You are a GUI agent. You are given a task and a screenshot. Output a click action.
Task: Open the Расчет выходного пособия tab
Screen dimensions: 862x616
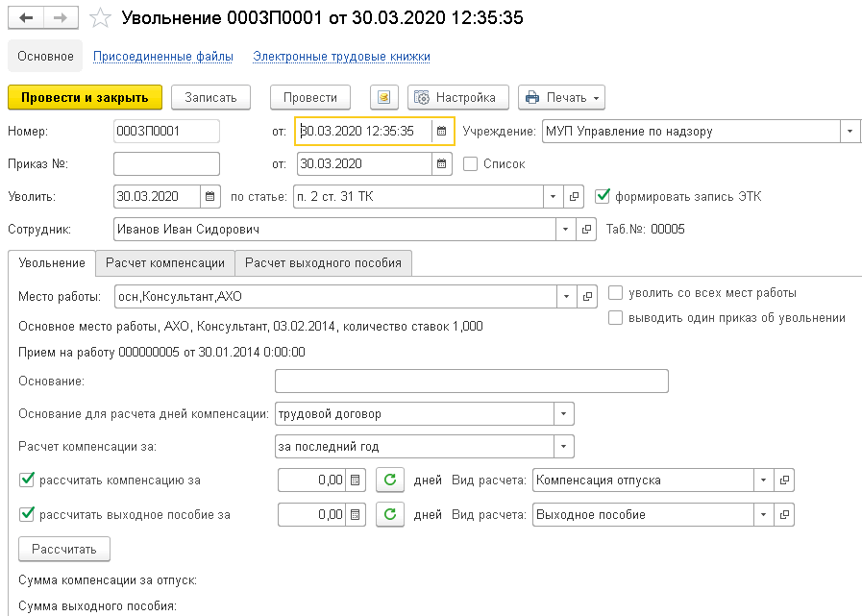pos(324,262)
